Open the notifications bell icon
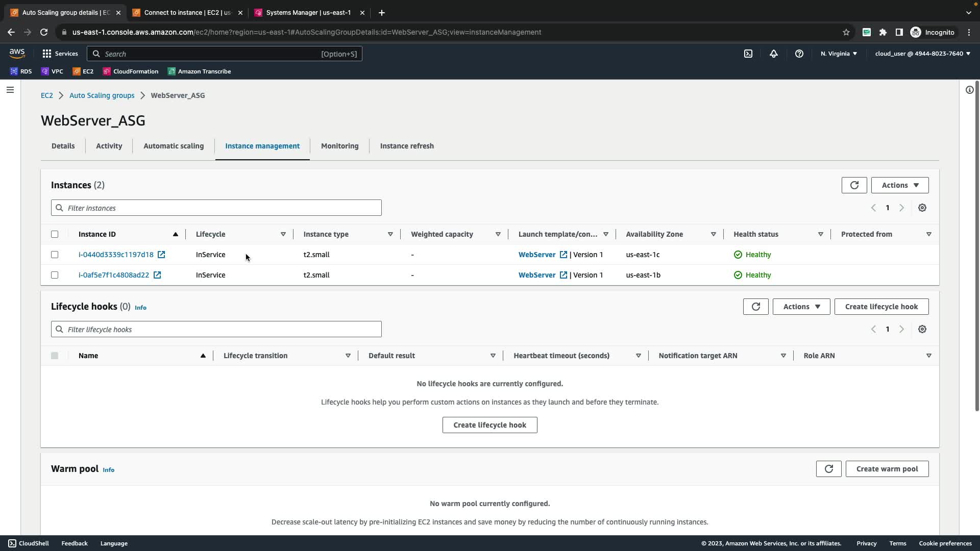This screenshot has height=551, width=980. click(x=774, y=54)
